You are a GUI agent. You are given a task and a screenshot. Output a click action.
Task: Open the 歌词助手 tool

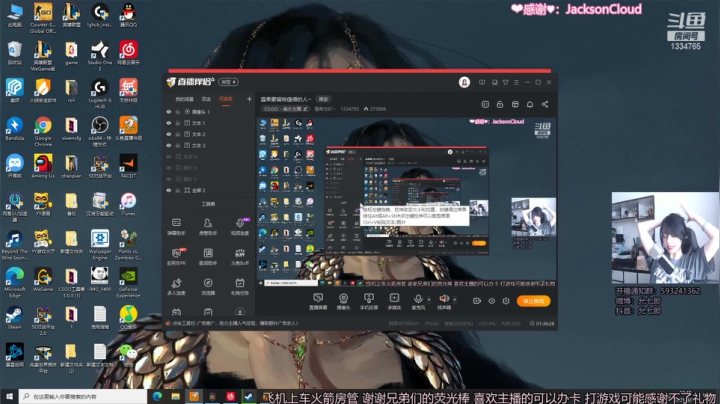(208, 256)
